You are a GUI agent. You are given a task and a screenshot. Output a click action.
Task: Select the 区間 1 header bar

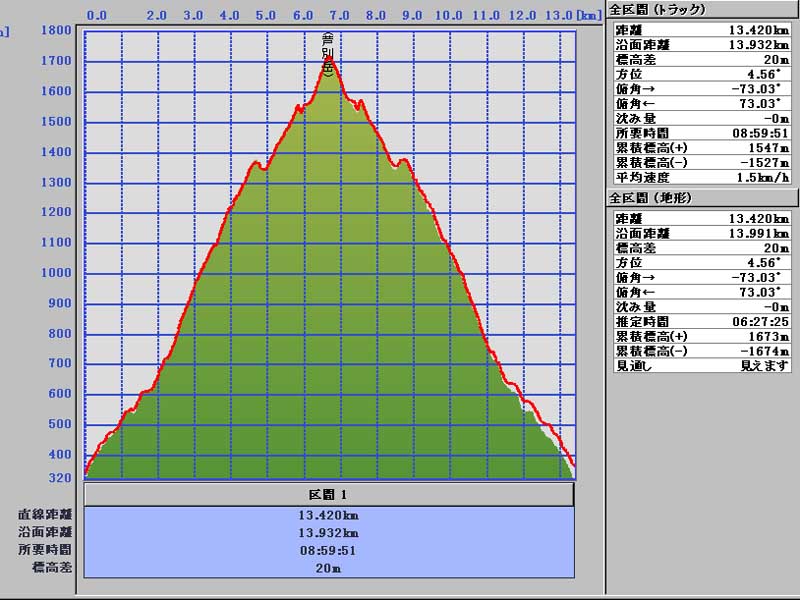329,495
